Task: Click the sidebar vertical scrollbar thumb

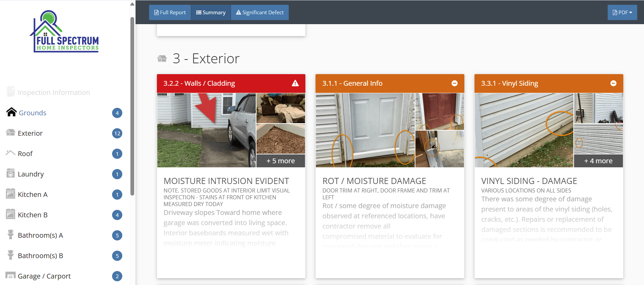Action: point(132,106)
